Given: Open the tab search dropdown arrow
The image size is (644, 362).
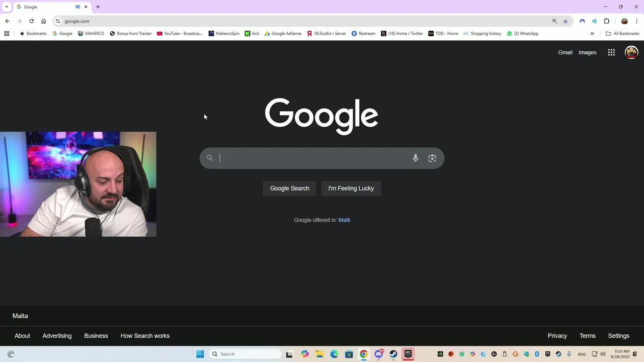Looking at the screenshot, I should click(x=7, y=7).
